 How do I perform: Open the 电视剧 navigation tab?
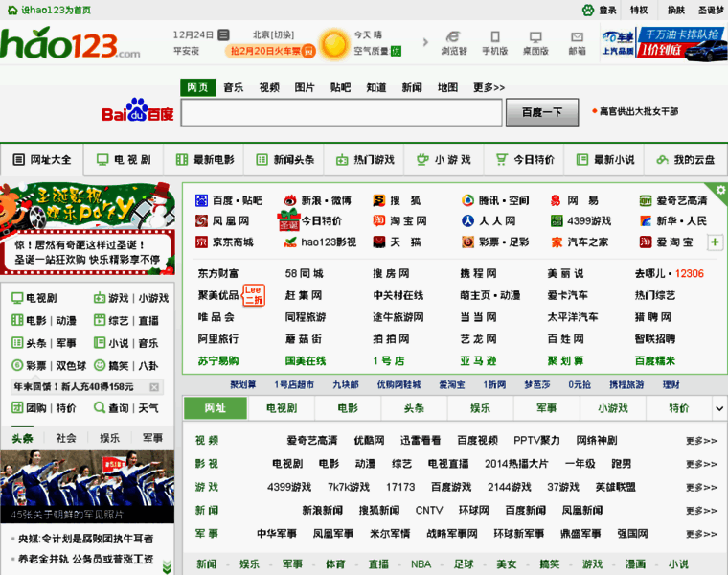(x=124, y=160)
